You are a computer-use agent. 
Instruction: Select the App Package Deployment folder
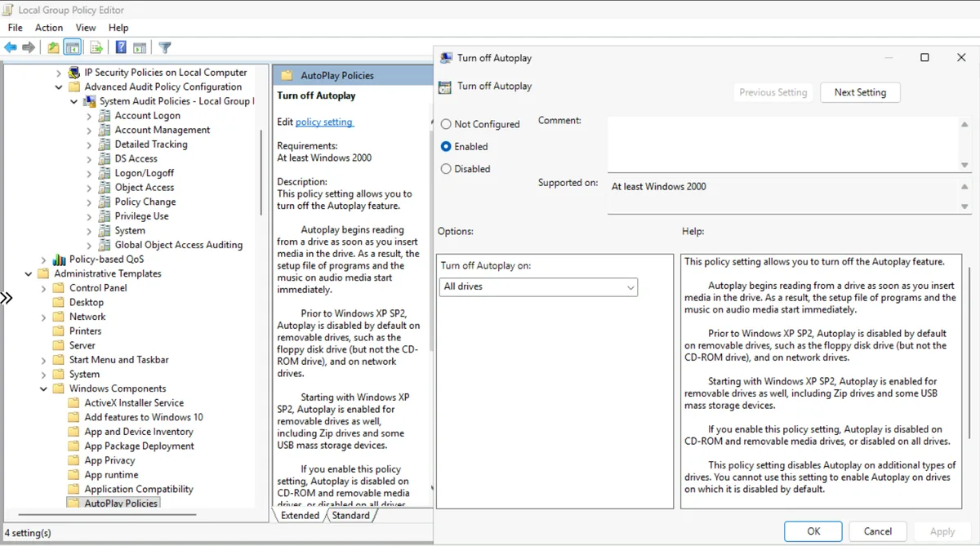pyautogui.click(x=140, y=446)
